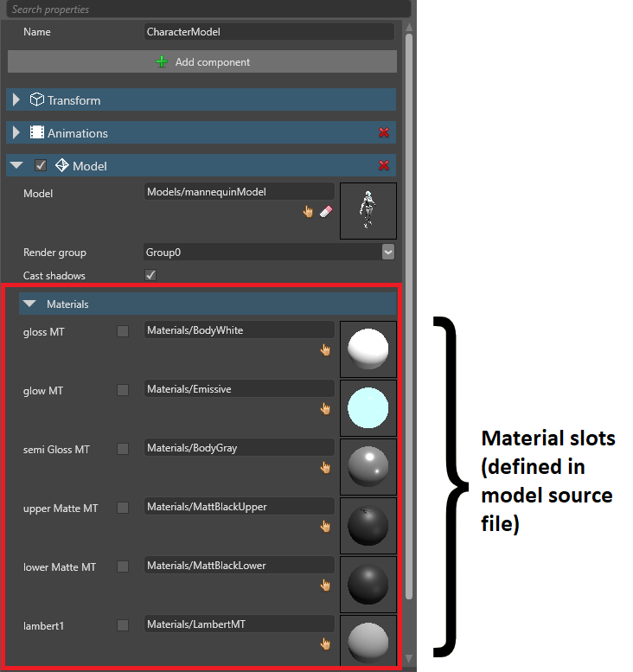Edit the Name field CharacterModel
The width and height of the screenshot is (633, 672).
point(269,32)
